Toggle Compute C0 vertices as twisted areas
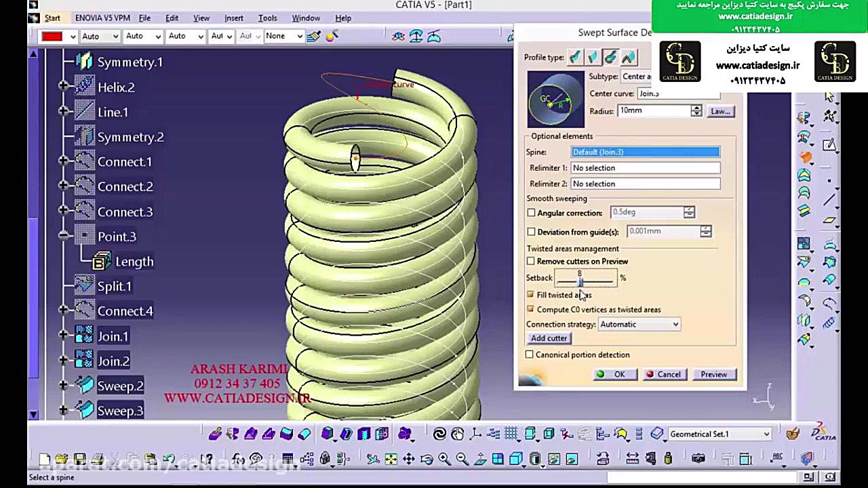868x488 pixels. 530,309
